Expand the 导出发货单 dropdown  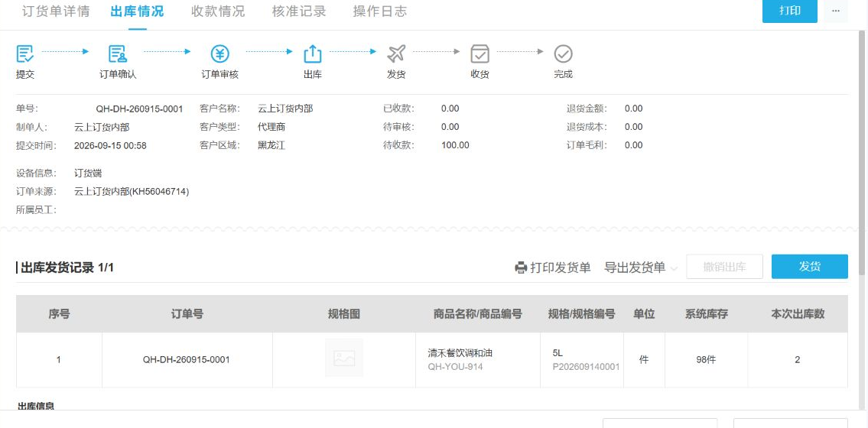tap(640, 267)
